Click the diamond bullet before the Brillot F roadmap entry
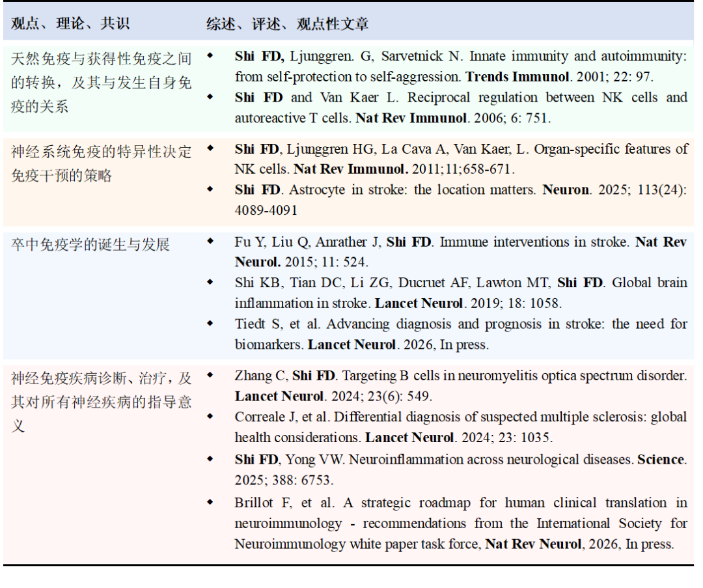703x588 pixels. pos(212,503)
